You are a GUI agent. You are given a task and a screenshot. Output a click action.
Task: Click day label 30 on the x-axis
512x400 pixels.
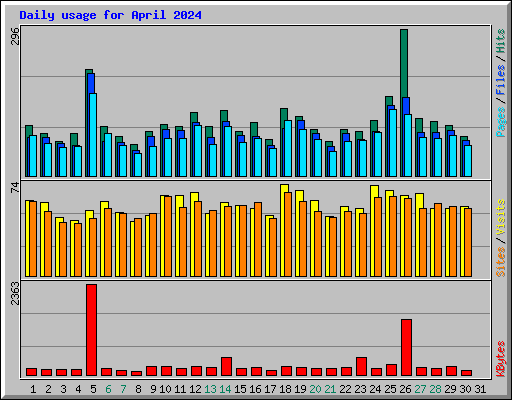pyautogui.click(x=465, y=389)
